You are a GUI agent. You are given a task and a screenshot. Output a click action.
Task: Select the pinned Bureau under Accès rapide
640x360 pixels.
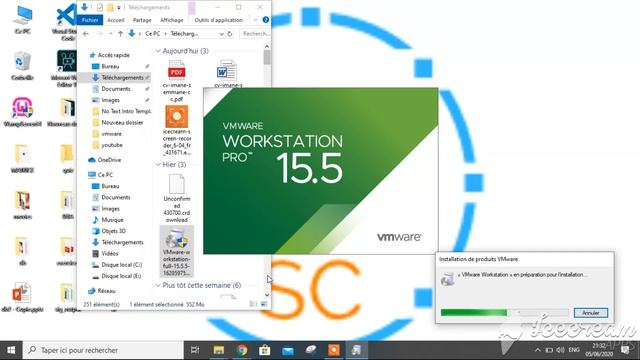click(110, 66)
